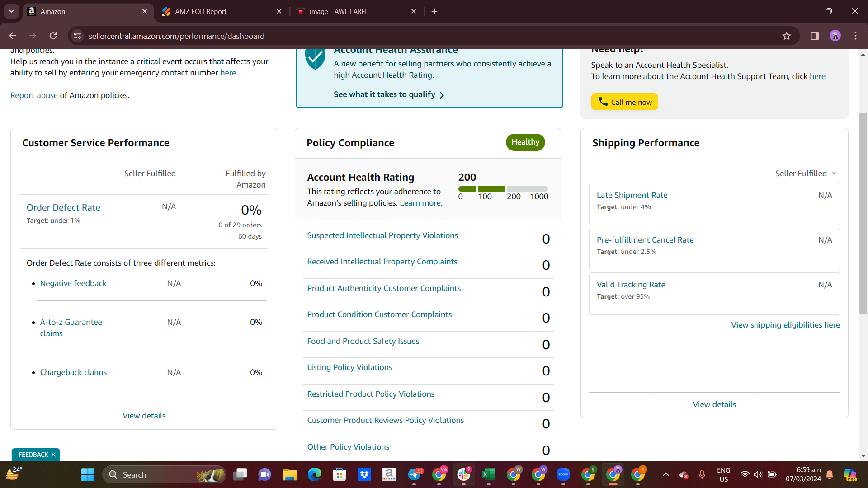
Task: Close the image - AWL LABEL tab
Action: [x=414, y=11]
